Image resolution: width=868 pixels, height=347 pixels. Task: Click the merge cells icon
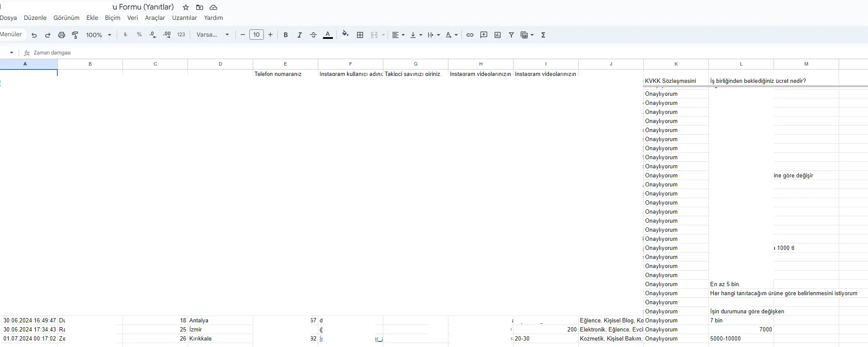pyautogui.click(x=374, y=35)
